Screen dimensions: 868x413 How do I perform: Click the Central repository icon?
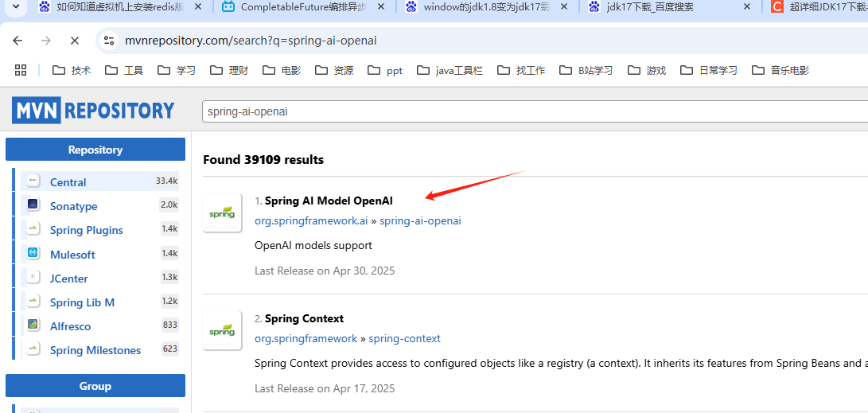(33, 180)
